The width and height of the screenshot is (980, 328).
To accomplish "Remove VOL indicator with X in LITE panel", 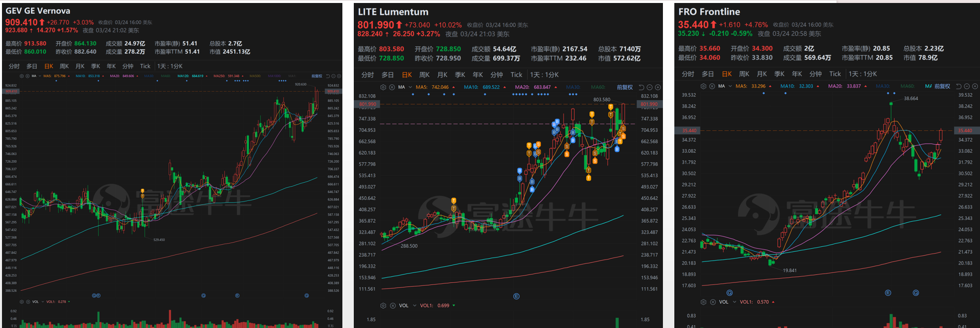I will click(x=392, y=305).
